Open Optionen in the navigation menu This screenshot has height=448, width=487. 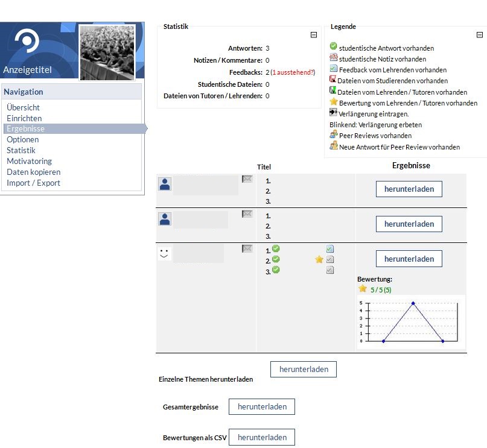click(x=22, y=139)
